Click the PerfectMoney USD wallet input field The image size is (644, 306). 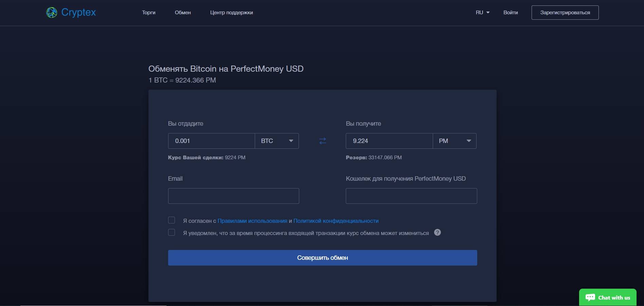pyautogui.click(x=411, y=196)
